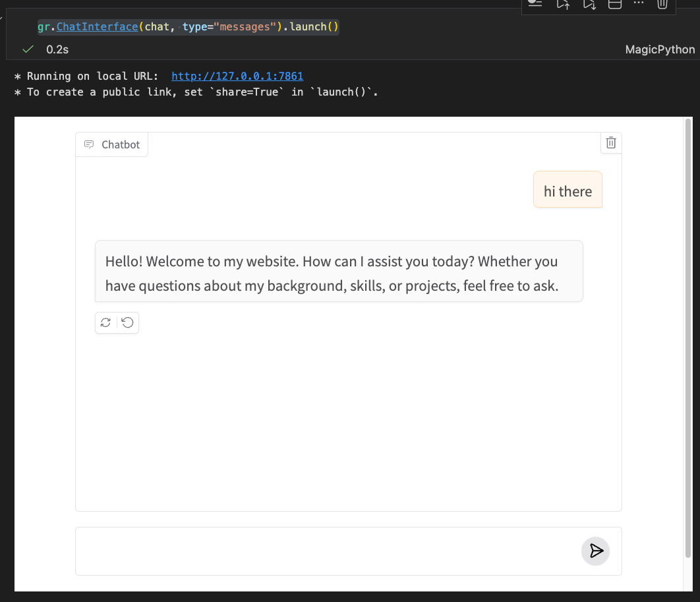Split the notebook cell
This screenshot has height=602, width=700.
click(x=614, y=5)
